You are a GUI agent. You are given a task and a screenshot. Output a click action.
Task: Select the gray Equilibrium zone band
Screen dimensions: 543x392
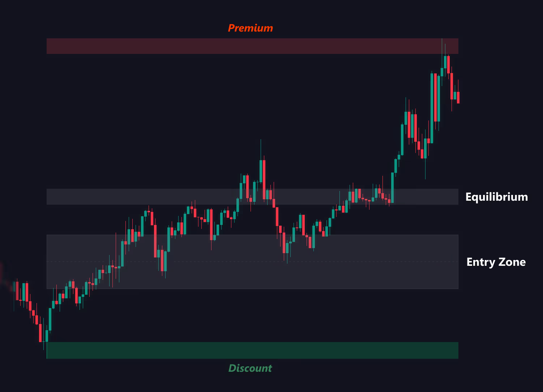(145, 197)
